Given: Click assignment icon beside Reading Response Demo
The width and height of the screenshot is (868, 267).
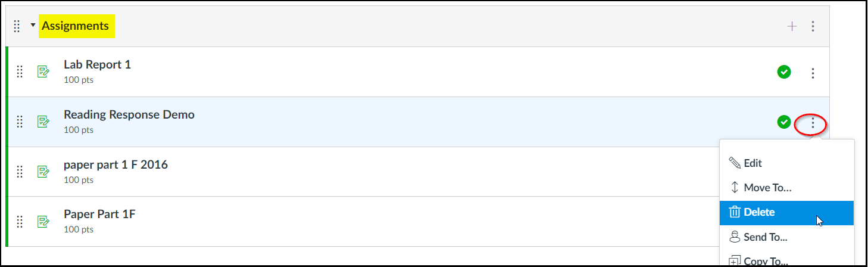Looking at the screenshot, I should 43,122.
